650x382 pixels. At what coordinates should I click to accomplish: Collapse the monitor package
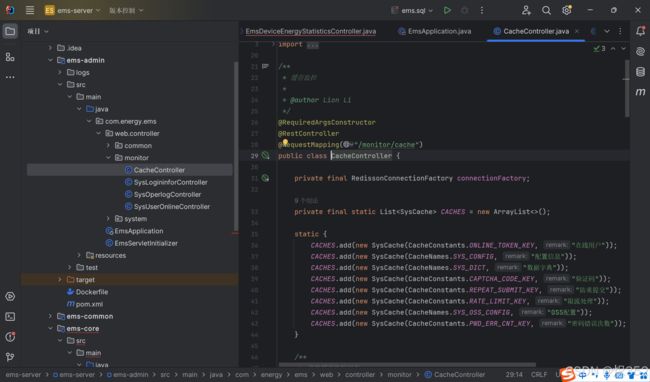(x=108, y=158)
